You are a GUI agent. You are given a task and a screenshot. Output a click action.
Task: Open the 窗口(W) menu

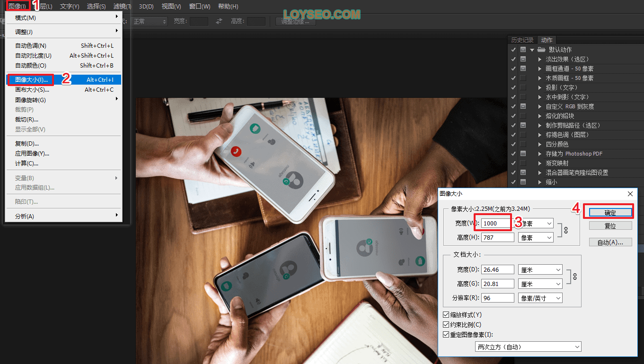[200, 6]
